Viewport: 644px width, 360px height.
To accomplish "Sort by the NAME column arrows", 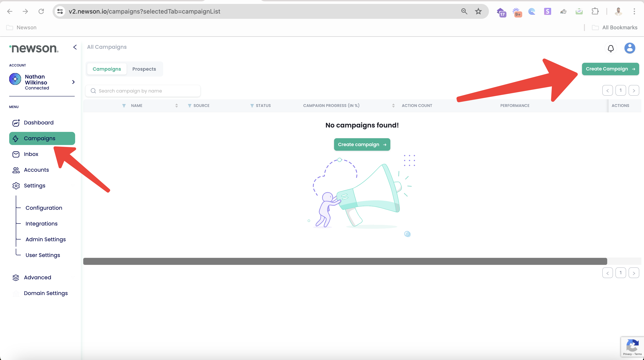I will click(x=177, y=106).
